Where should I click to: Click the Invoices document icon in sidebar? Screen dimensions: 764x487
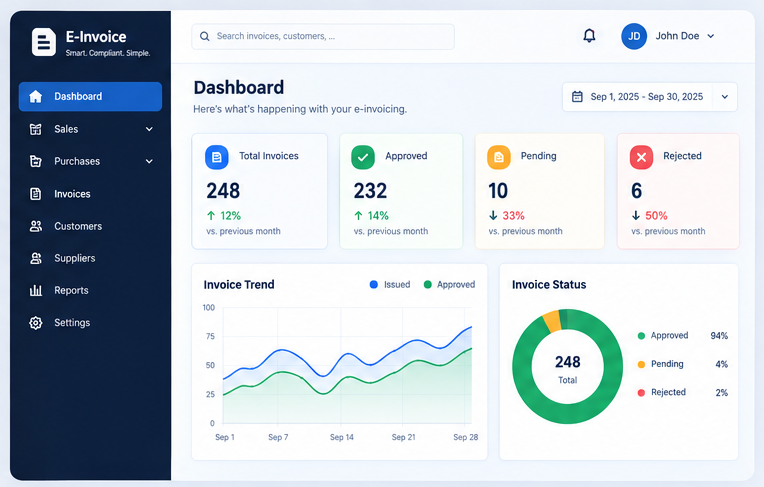point(36,194)
